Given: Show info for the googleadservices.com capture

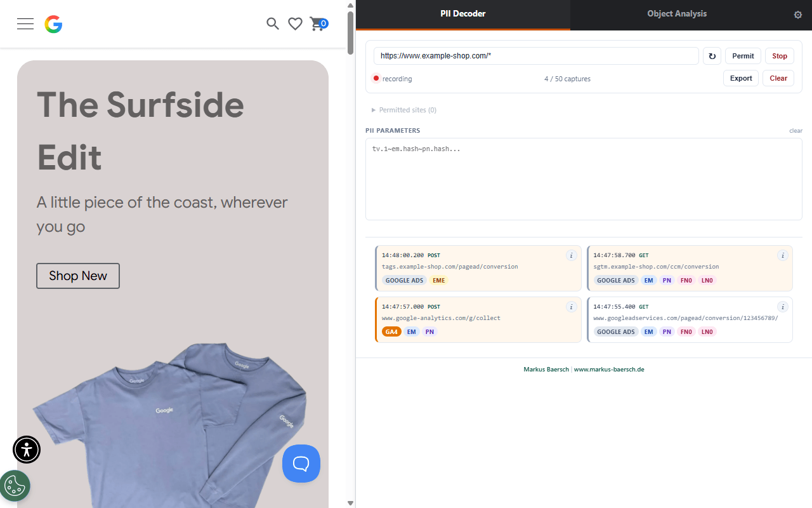Looking at the screenshot, I should click(x=783, y=307).
